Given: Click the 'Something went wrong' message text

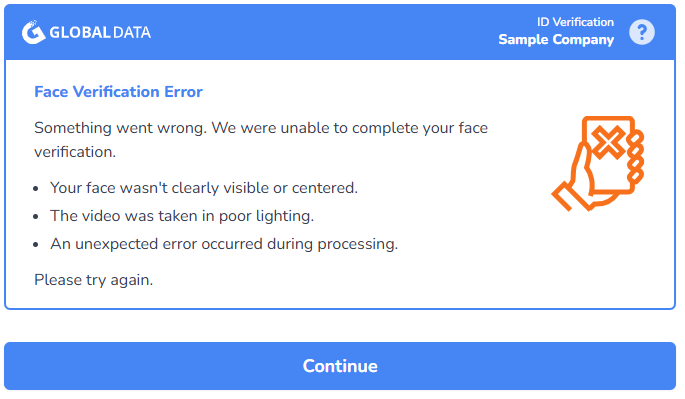Looking at the screenshot, I should pos(261,140).
